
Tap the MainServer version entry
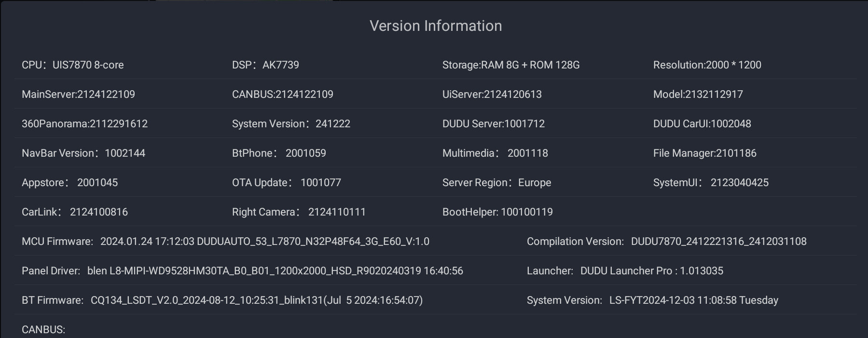coord(78,95)
